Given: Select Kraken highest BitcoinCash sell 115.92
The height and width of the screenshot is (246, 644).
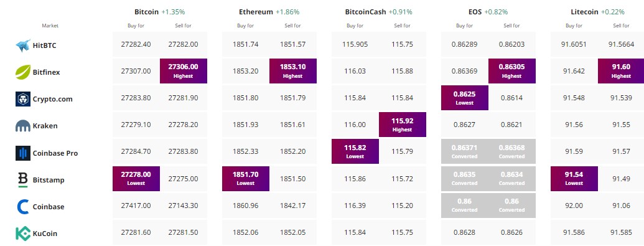Looking at the screenshot, I should pyautogui.click(x=403, y=125).
